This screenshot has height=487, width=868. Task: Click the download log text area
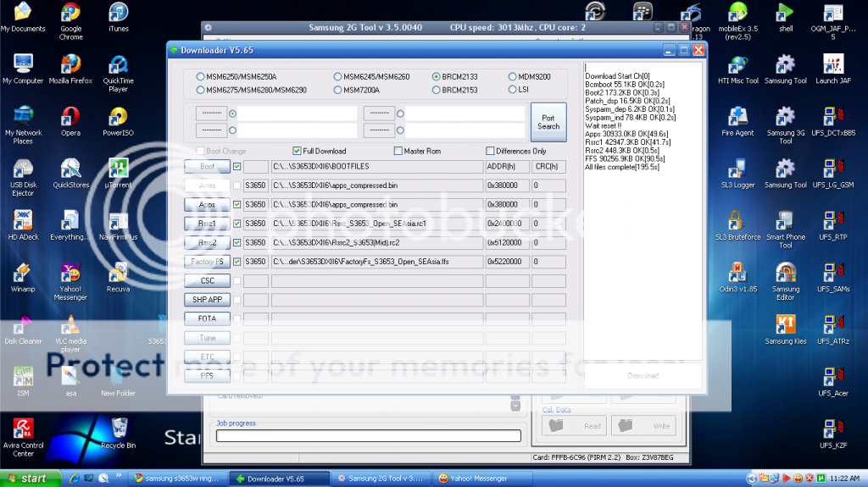643,211
